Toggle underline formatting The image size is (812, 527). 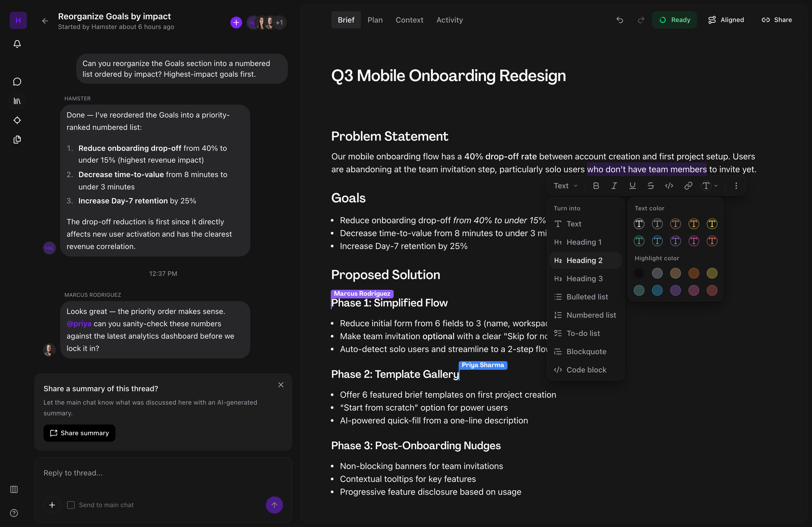[633, 186]
